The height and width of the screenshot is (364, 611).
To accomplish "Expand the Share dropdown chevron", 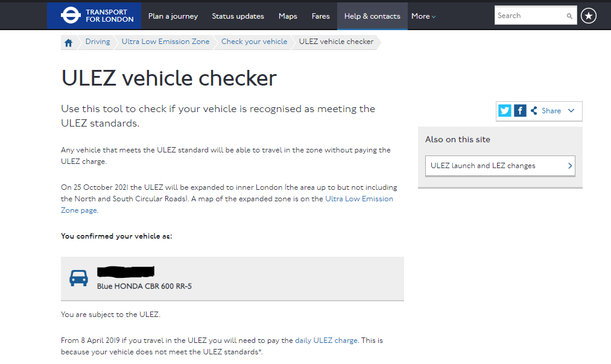I will click(571, 111).
